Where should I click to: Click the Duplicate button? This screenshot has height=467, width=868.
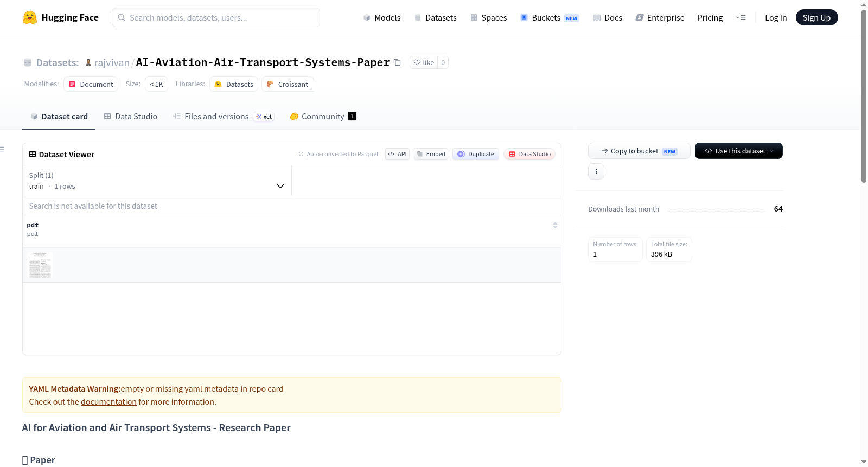click(476, 154)
